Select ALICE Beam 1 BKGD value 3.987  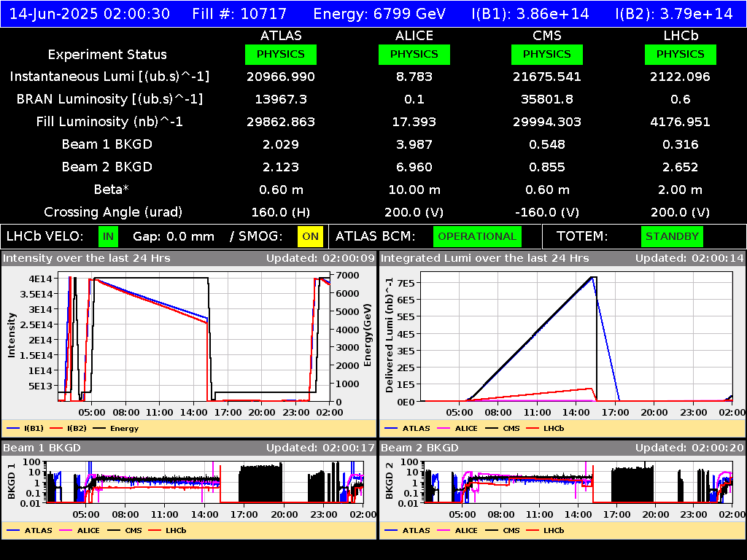(414, 144)
